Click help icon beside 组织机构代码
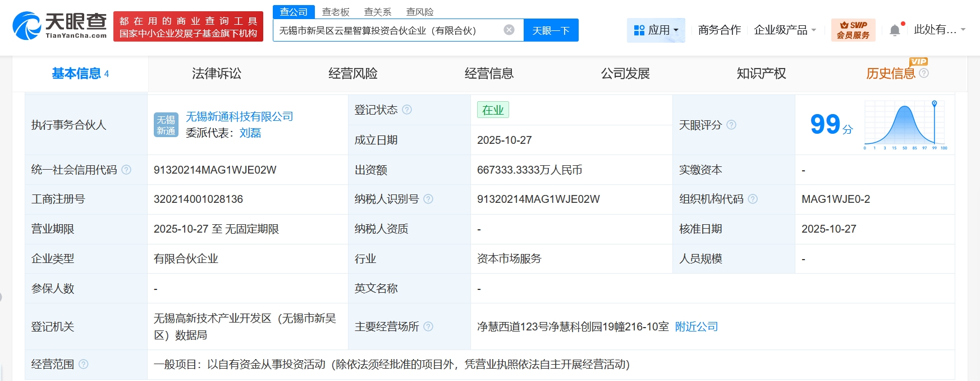 tap(753, 199)
